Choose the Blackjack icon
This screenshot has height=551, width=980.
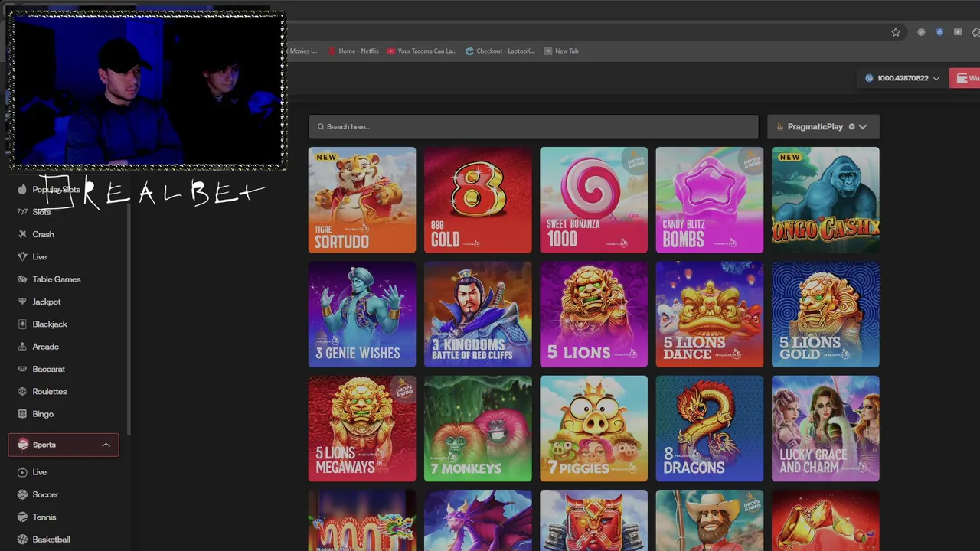point(22,324)
